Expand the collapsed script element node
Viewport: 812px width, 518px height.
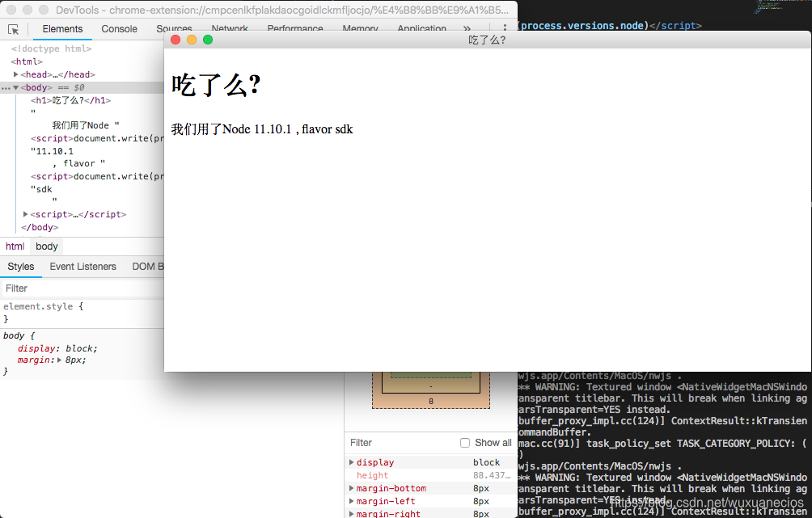(x=25, y=214)
